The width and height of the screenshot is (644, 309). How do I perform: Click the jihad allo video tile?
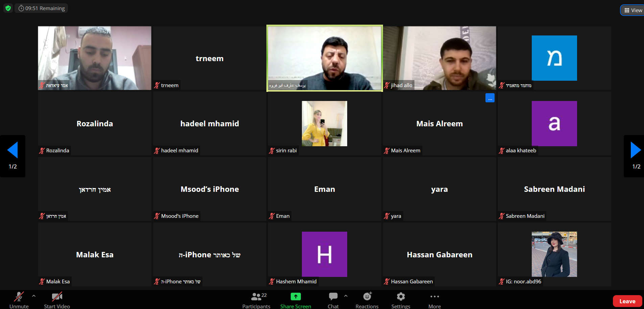(439, 58)
